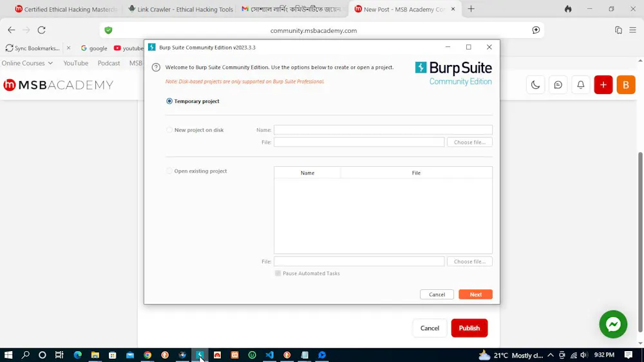Screen dimensions: 644x362
Task: Click the green shield icon in address bar
Action: (x=108, y=30)
